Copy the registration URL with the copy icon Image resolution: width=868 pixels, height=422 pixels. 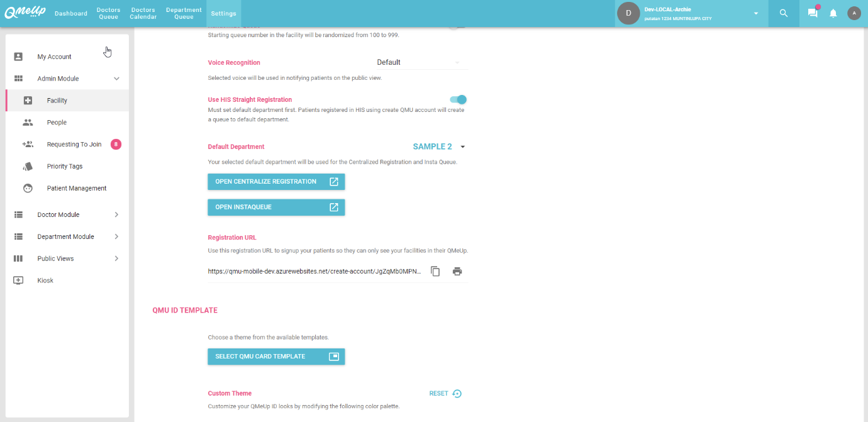pyautogui.click(x=435, y=272)
